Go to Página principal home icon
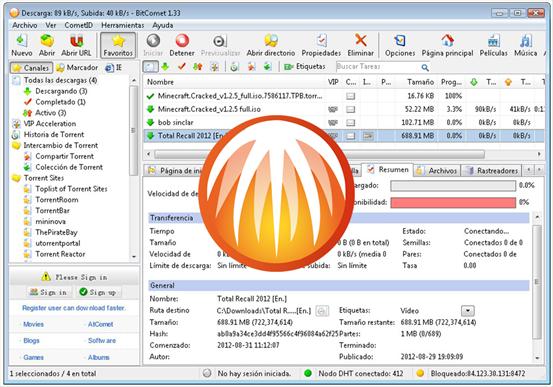 click(x=447, y=45)
